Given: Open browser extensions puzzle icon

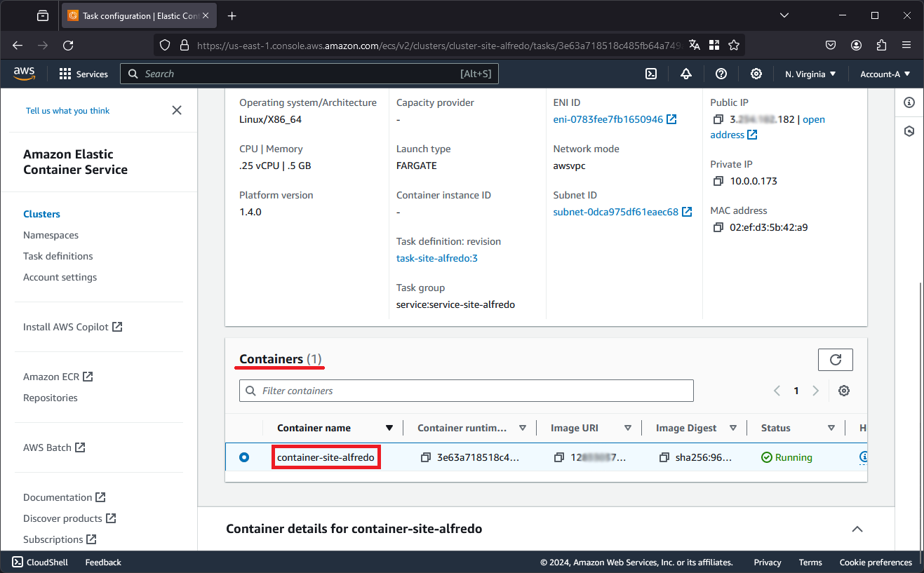Looking at the screenshot, I should (882, 45).
